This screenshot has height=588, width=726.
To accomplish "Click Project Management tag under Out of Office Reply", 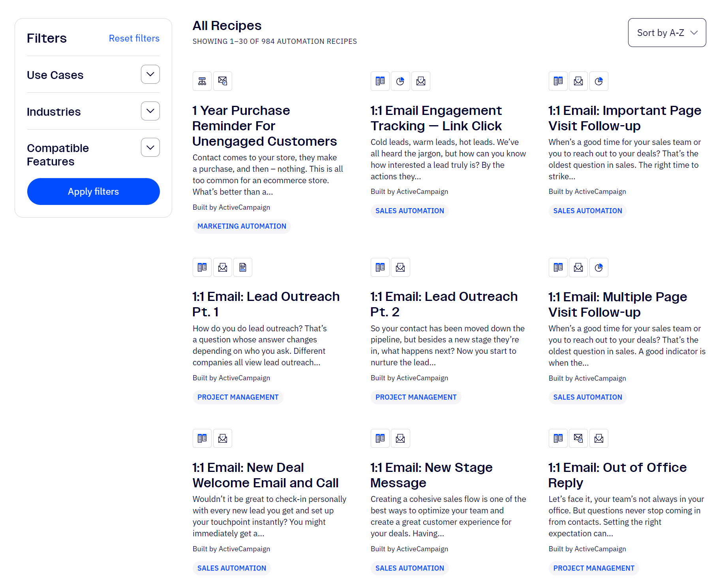I will [594, 568].
